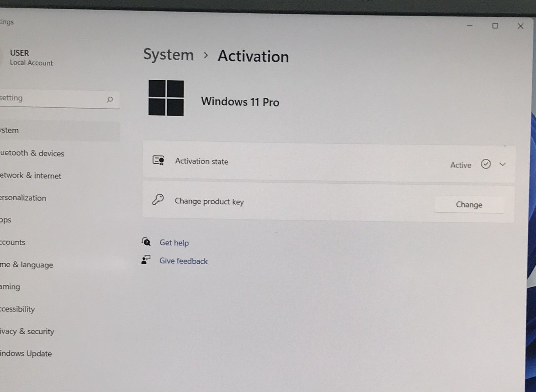Open Windows Update settings
536x392 pixels.
click(x=26, y=353)
